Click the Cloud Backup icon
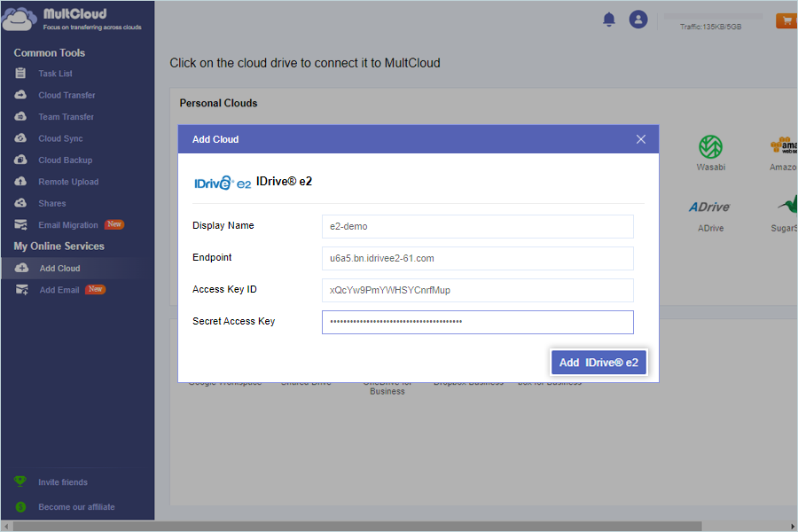 point(20,160)
